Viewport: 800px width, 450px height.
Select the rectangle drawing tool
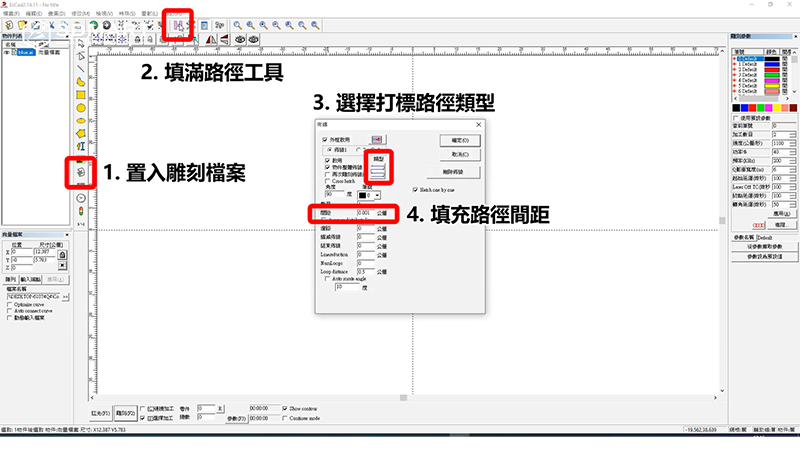[x=80, y=95]
